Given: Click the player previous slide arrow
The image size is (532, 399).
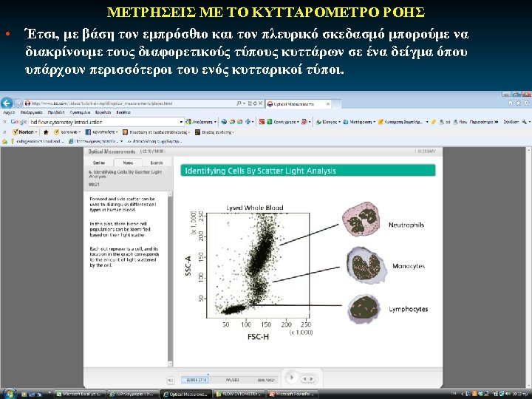Looking at the screenshot, I should pos(305,378).
